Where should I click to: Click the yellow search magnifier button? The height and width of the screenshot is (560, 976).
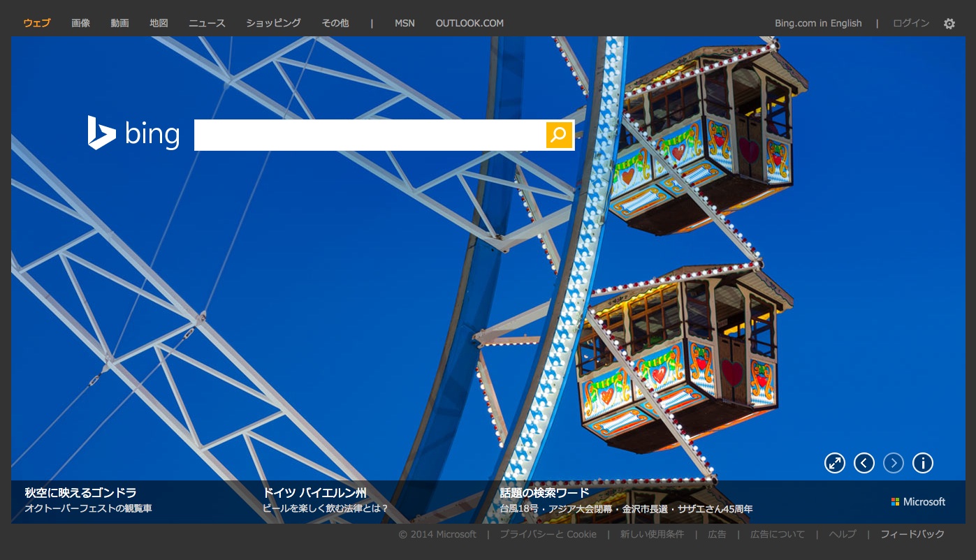(559, 135)
